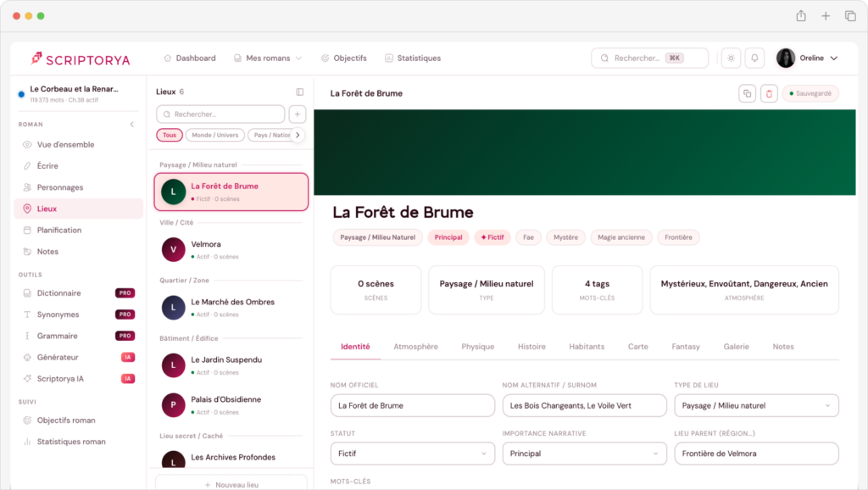Click the Scriptorya logo
Viewport: 868px width, 490px height.
click(x=81, y=58)
